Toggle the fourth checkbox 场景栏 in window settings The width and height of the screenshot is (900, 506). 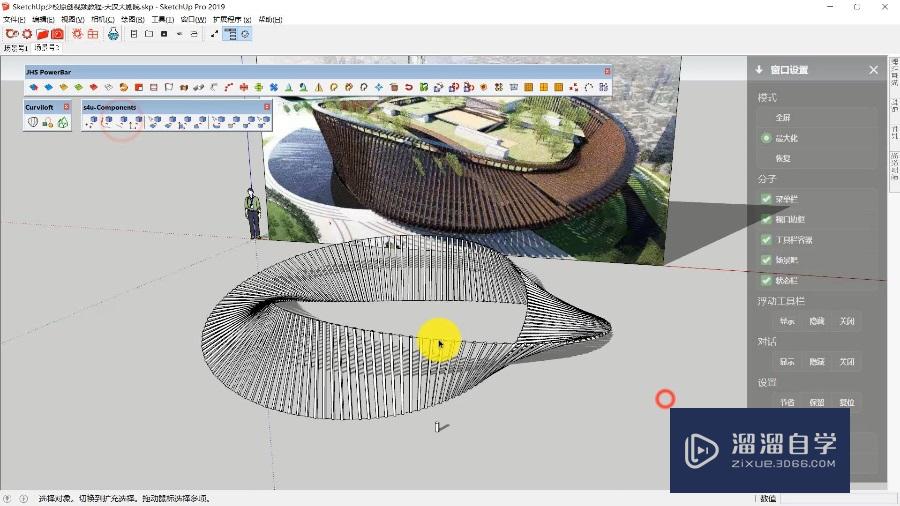pos(766,260)
